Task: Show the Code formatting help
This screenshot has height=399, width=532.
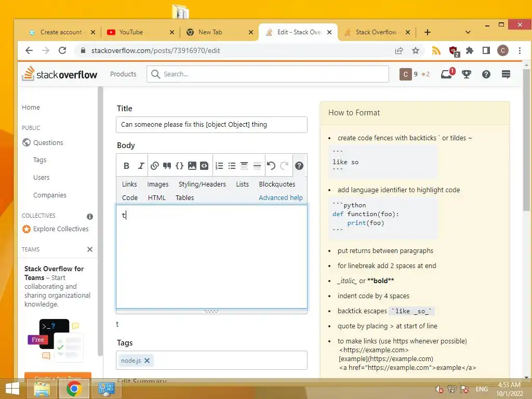Action: click(129, 198)
